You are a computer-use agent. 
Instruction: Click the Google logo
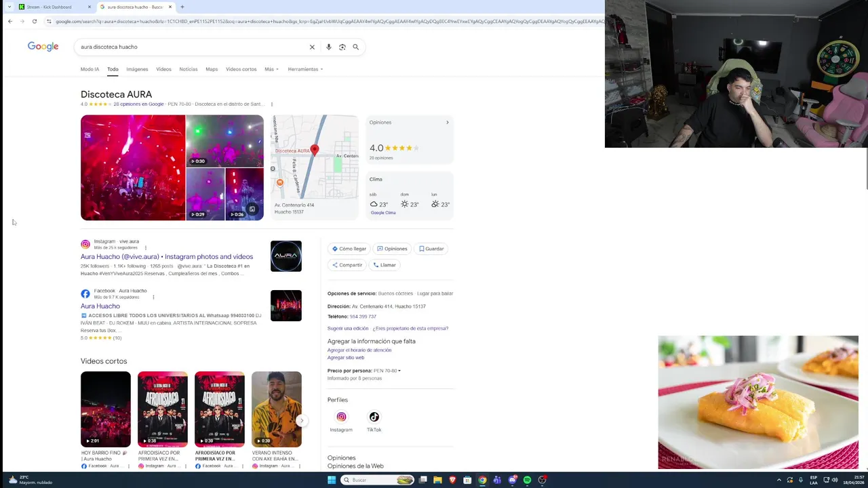click(43, 46)
